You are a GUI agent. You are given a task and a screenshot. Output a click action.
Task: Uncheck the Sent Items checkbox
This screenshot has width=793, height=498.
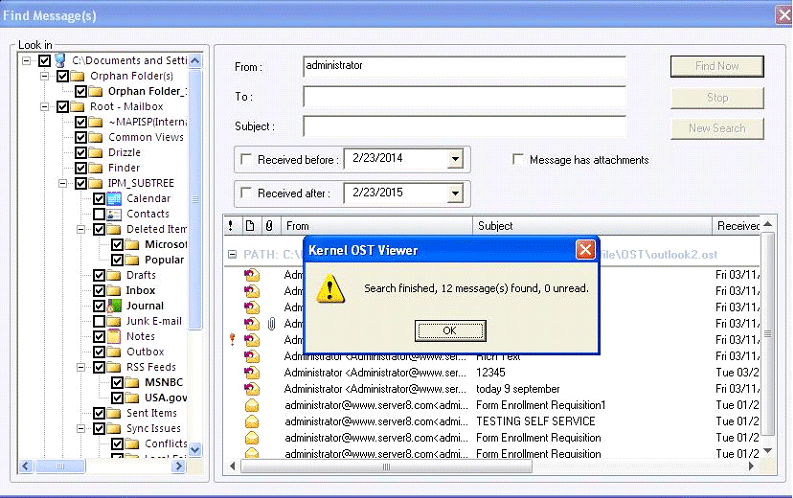point(99,413)
